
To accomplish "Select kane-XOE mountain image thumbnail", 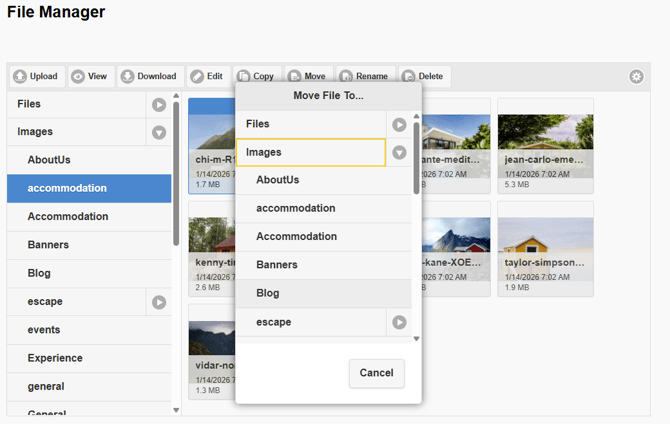I will click(x=456, y=249).
